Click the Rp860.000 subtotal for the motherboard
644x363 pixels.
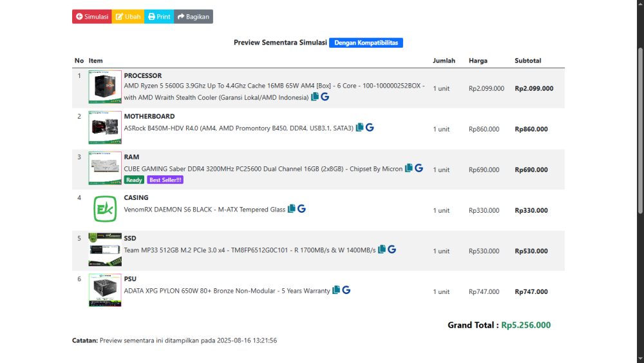[531, 129]
